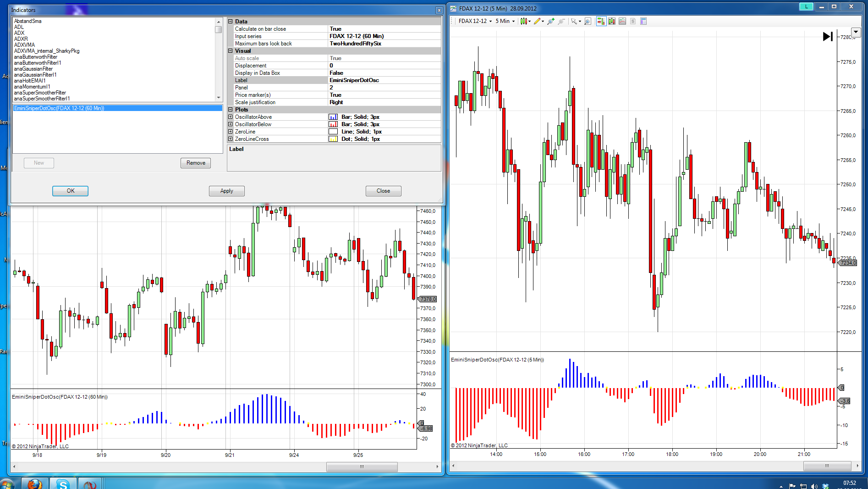Click the zoom in magnifier icon
Image resolution: width=868 pixels, height=489 pixels.
[550, 21]
